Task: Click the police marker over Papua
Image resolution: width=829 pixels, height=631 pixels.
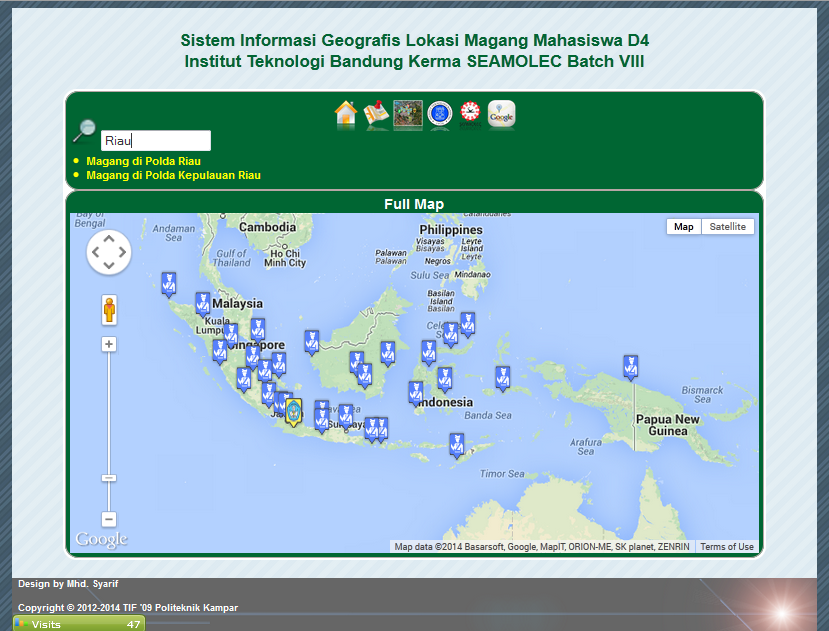Action: point(630,366)
